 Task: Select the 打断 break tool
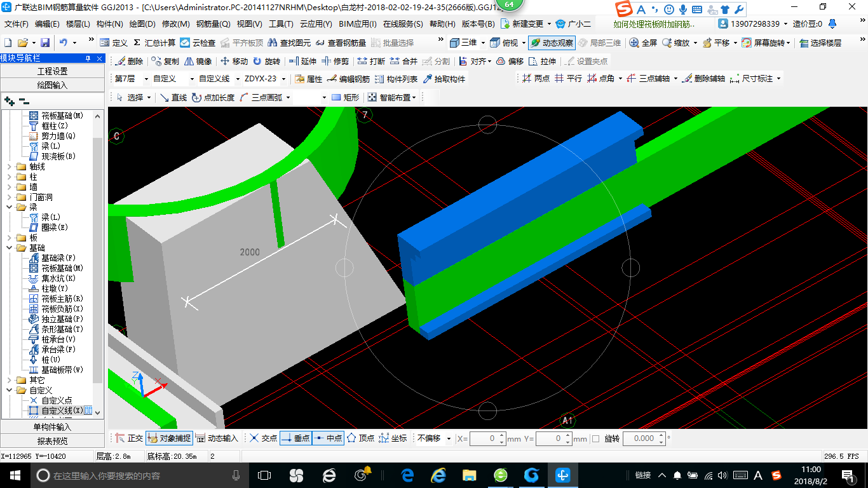pyautogui.click(x=371, y=61)
